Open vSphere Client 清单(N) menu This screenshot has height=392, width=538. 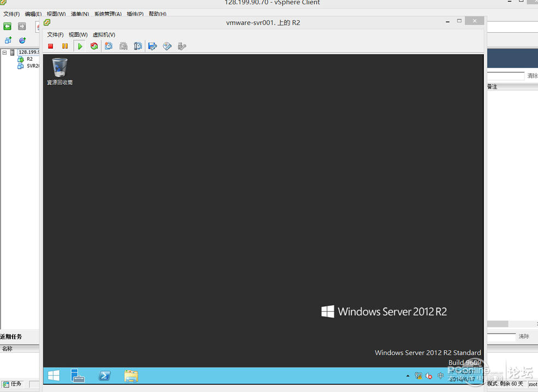(80, 14)
